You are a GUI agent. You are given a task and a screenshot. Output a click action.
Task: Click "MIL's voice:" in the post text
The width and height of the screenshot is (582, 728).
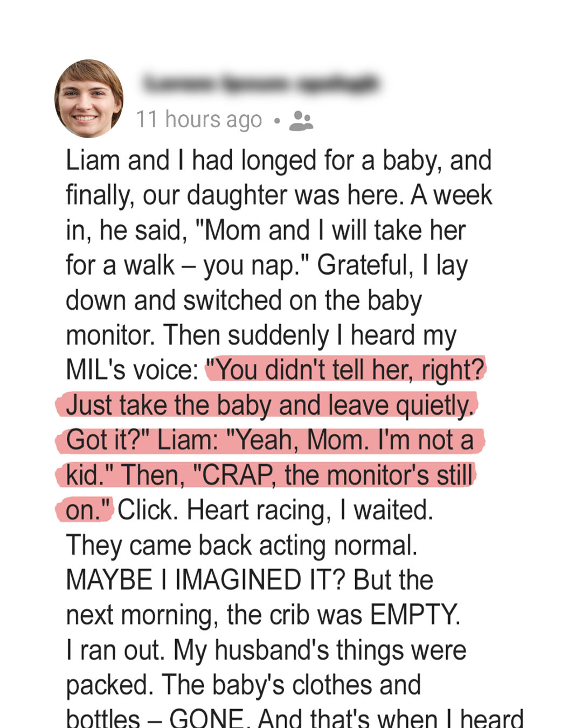(x=133, y=370)
